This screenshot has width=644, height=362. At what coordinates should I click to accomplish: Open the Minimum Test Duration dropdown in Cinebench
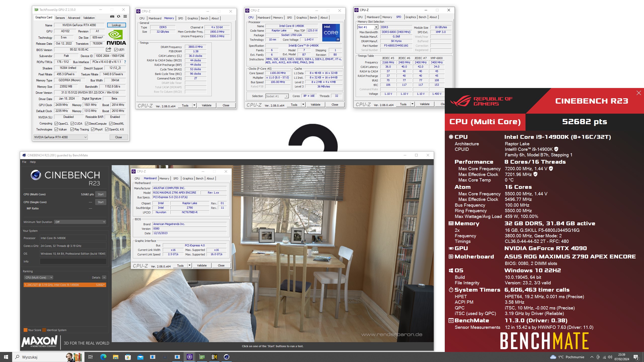(x=80, y=222)
